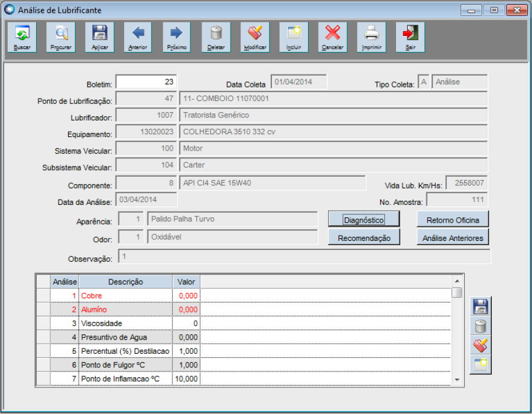Click the Equipamento code field 13020023
Screen dimensions: 532x414
pyautogui.click(x=146, y=132)
